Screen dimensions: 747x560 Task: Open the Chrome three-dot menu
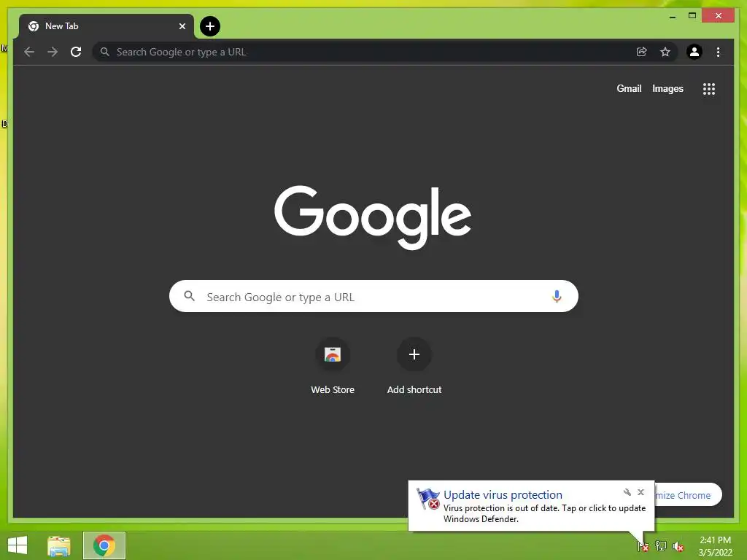pos(718,52)
